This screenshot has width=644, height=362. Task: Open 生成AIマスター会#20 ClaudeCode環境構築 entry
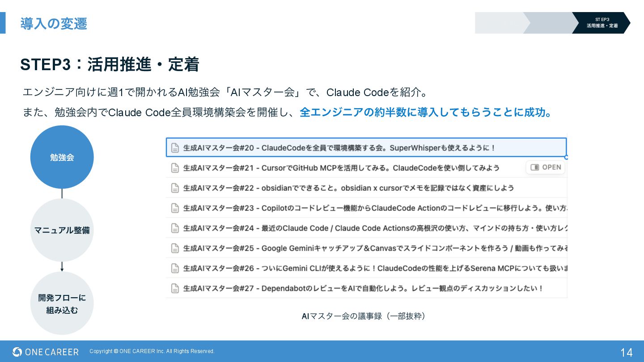pyautogui.click(x=366, y=147)
